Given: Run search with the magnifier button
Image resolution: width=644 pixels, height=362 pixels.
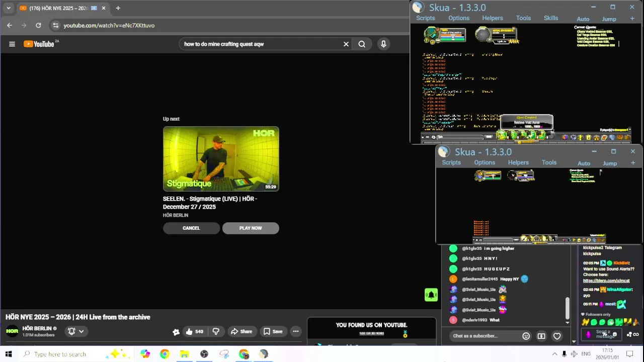Looking at the screenshot, I should (x=362, y=44).
